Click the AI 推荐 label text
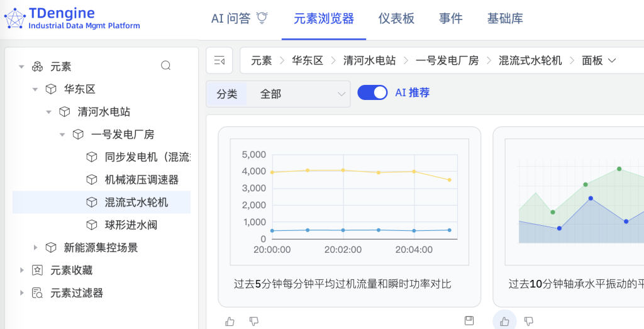Viewport: 644px width, 329px height. point(413,93)
